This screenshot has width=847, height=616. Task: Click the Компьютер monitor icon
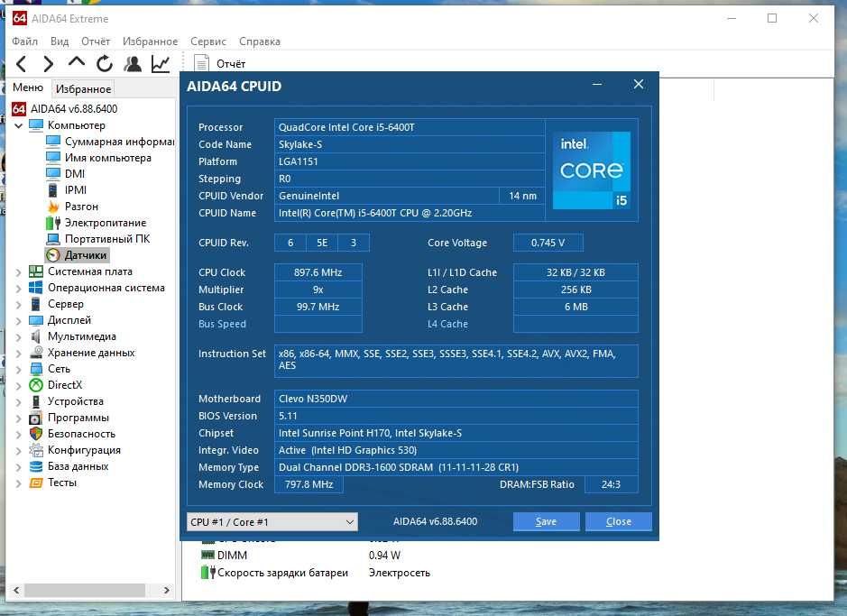click(x=36, y=125)
